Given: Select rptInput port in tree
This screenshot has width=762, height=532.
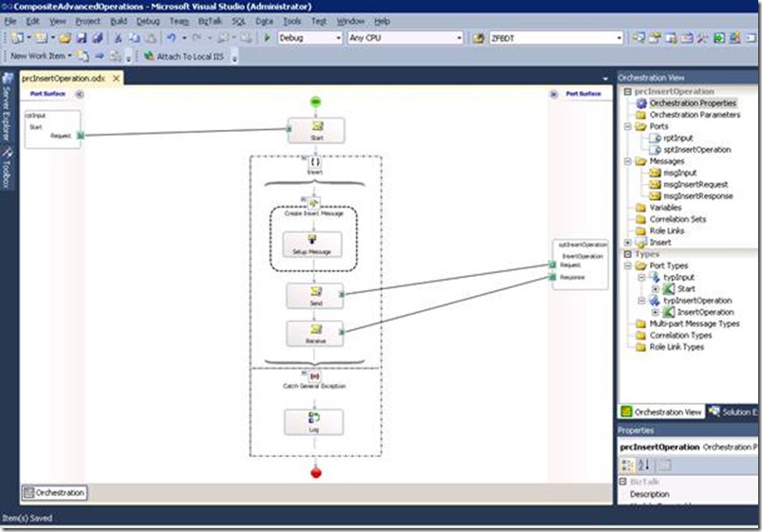Looking at the screenshot, I should coord(678,138).
